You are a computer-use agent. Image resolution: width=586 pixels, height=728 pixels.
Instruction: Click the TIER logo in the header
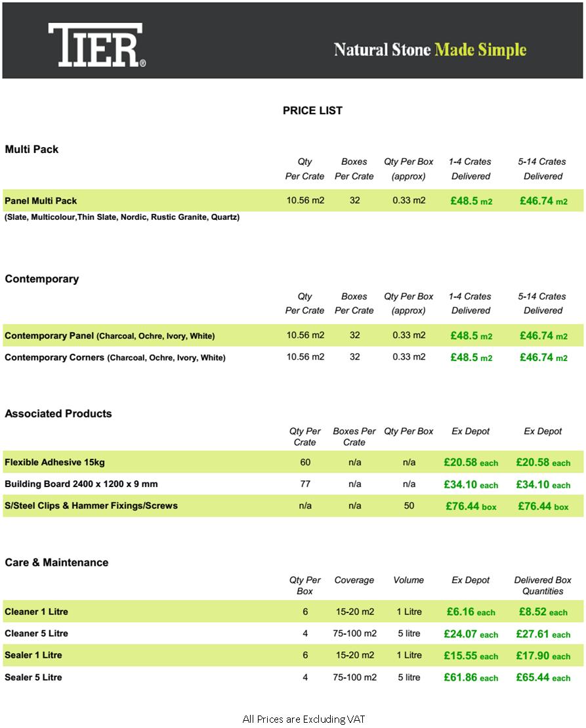point(97,45)
